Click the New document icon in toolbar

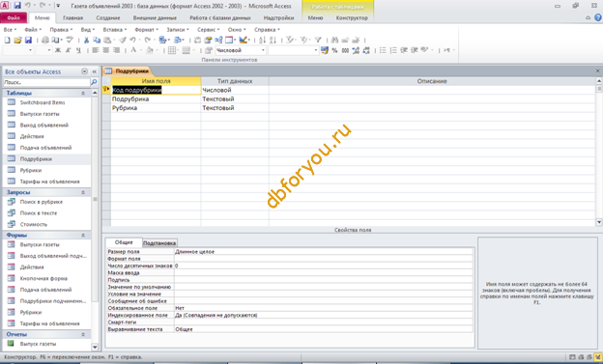coord(7,40)
